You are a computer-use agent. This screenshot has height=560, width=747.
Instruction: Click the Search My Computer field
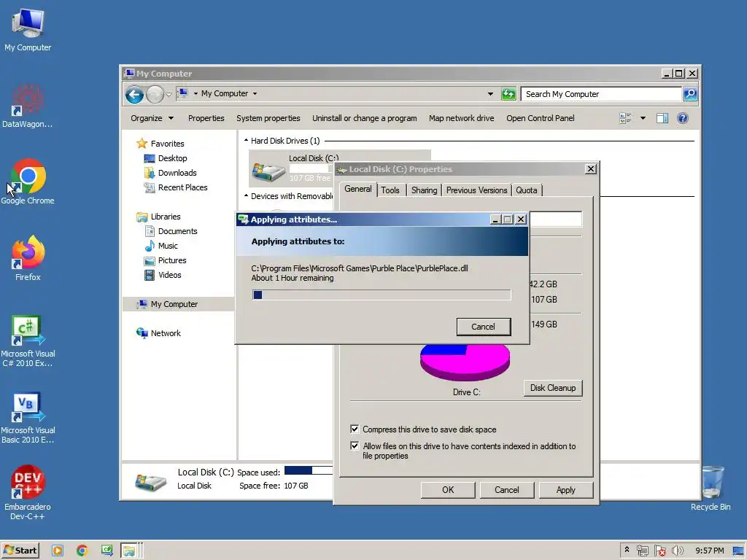601,94
